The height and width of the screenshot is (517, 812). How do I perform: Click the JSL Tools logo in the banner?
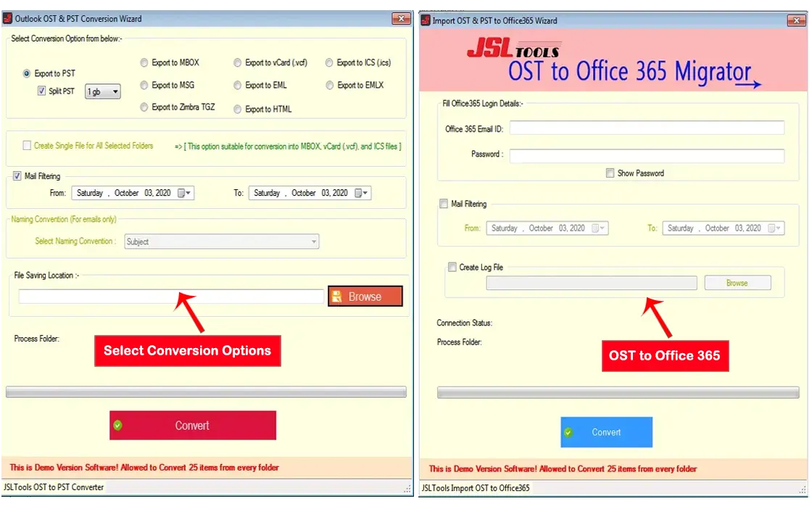click(513, 50)
